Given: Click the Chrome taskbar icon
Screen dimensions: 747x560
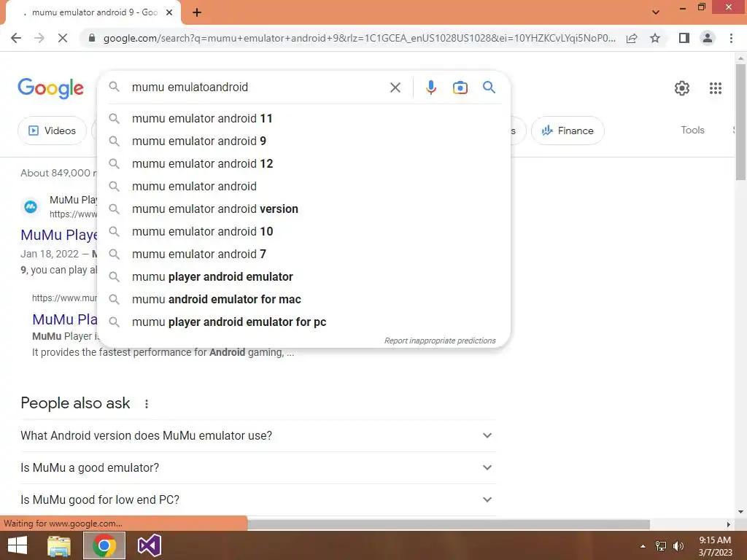Looking at the screenshot, I should click(104, 545).
